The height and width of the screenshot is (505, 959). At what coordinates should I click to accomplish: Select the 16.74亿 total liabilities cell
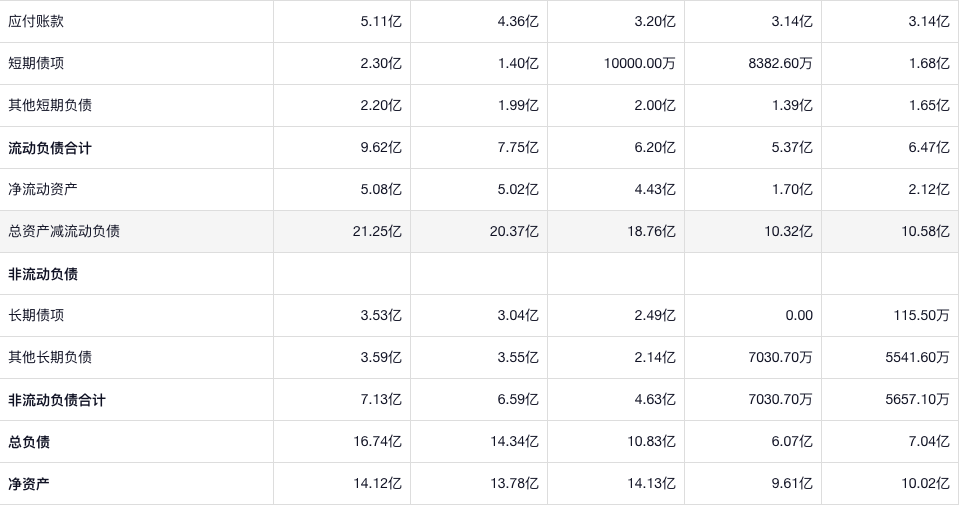click(377, 442)
